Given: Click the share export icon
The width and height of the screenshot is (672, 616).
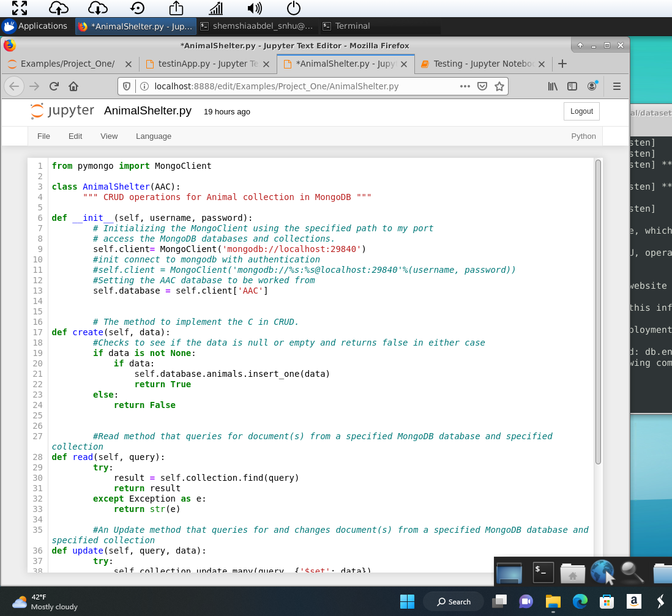Looking at the screenshot, I should point(176,8).
